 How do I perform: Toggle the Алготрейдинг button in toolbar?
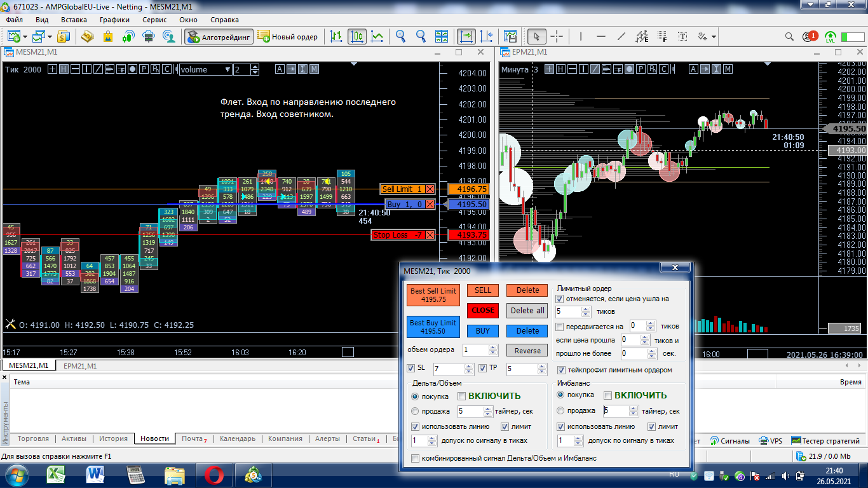tap(219, 37)
